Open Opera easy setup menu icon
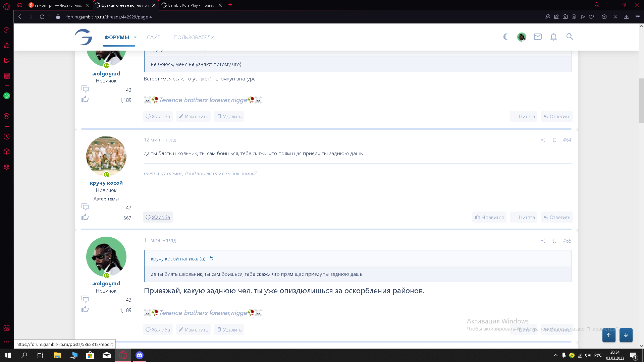 (x=637, y=17)
